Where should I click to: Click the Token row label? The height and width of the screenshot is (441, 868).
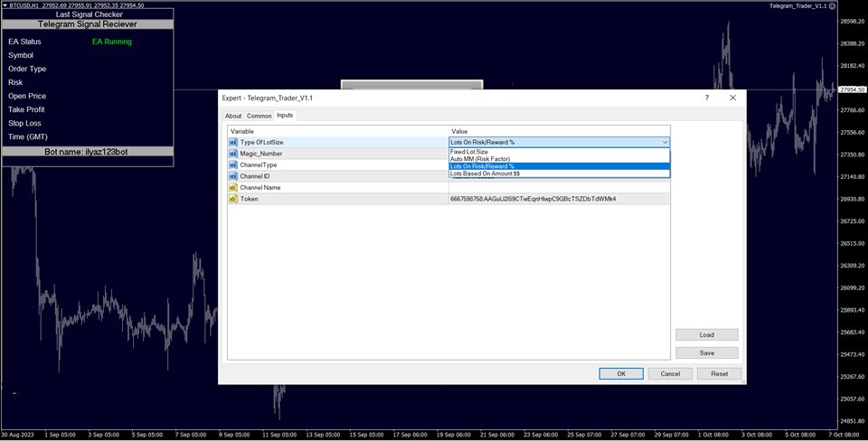click(249, 199)
